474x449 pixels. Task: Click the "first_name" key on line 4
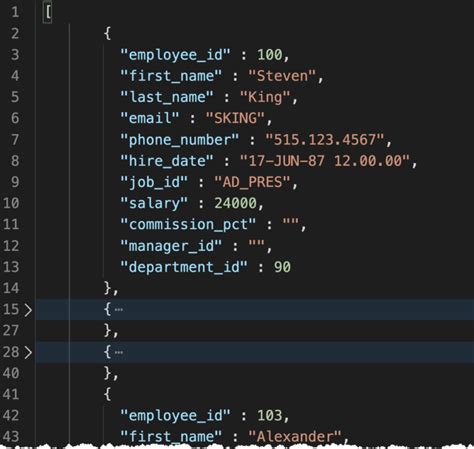point(171,76)
